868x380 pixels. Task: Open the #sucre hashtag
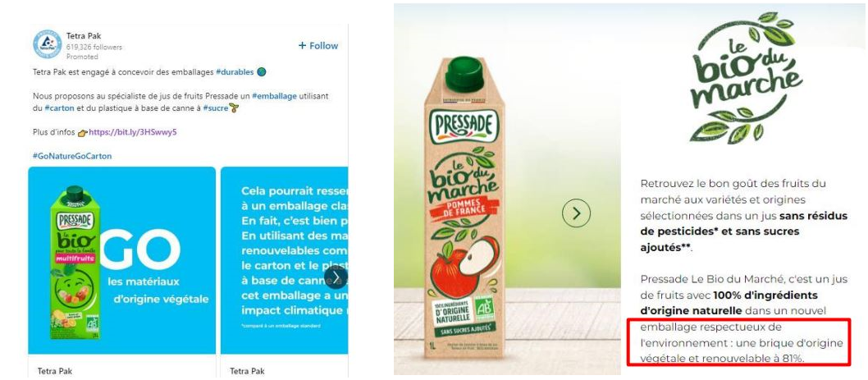click(x=216, y=107)
